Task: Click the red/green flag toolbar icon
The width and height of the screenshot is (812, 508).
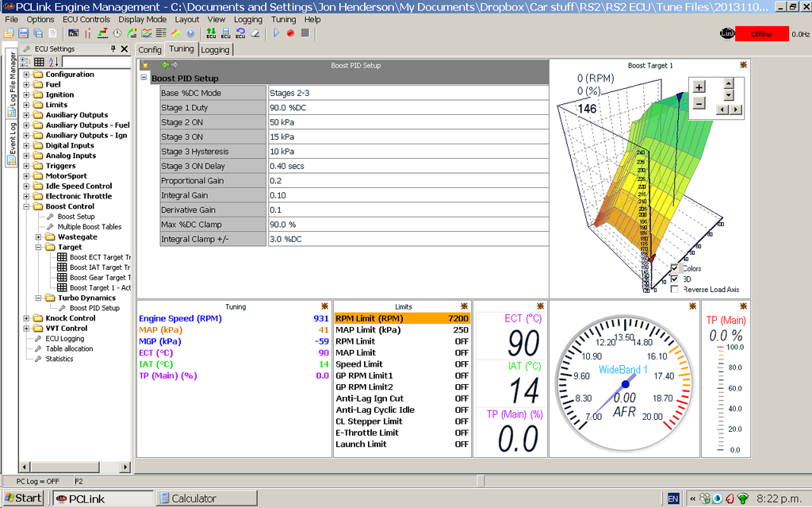Action: coord(102,33)
